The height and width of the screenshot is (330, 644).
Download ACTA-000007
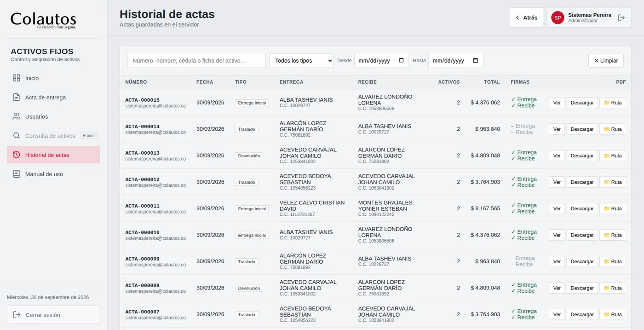tap(582, 315)
